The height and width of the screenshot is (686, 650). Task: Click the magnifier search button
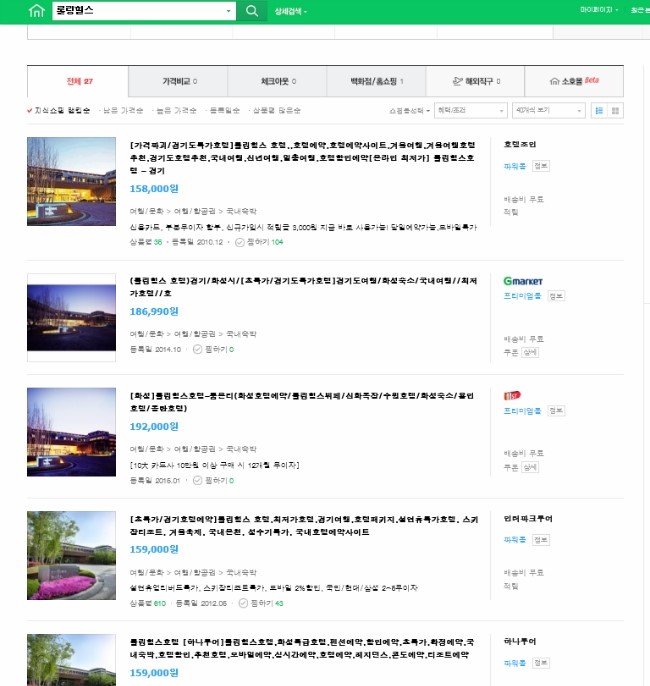tap(252, 10)
